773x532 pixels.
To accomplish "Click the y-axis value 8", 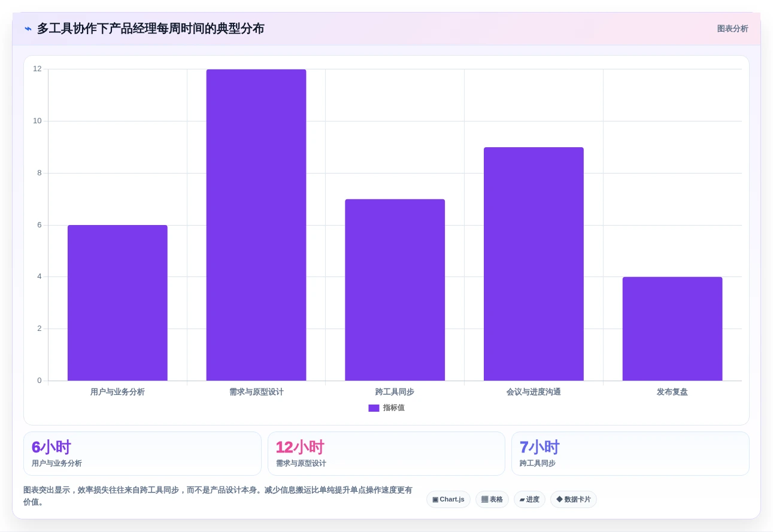I will pyautogui.click(x=40, y=173).
